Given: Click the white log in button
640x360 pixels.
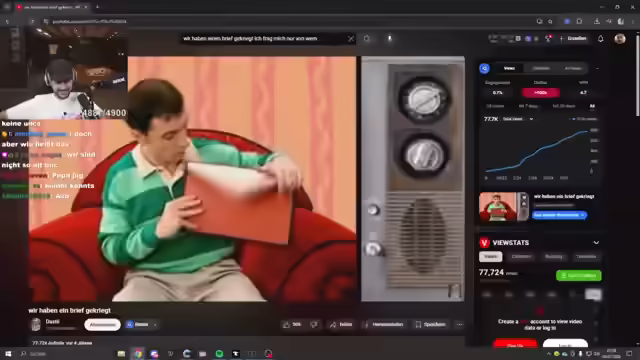Looking at the screenshot, I should 565,344.
